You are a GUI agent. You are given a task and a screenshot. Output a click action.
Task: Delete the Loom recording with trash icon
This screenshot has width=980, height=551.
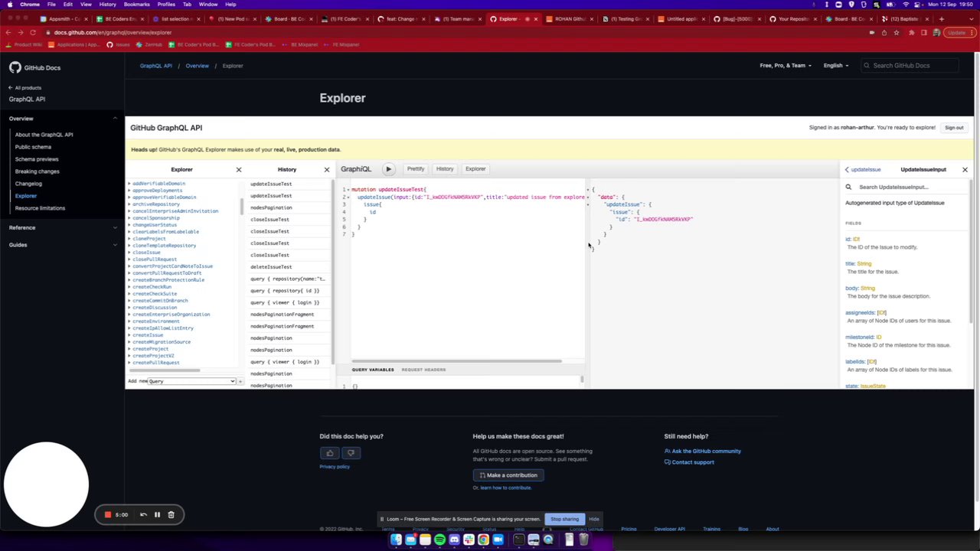tap(171, 514)
